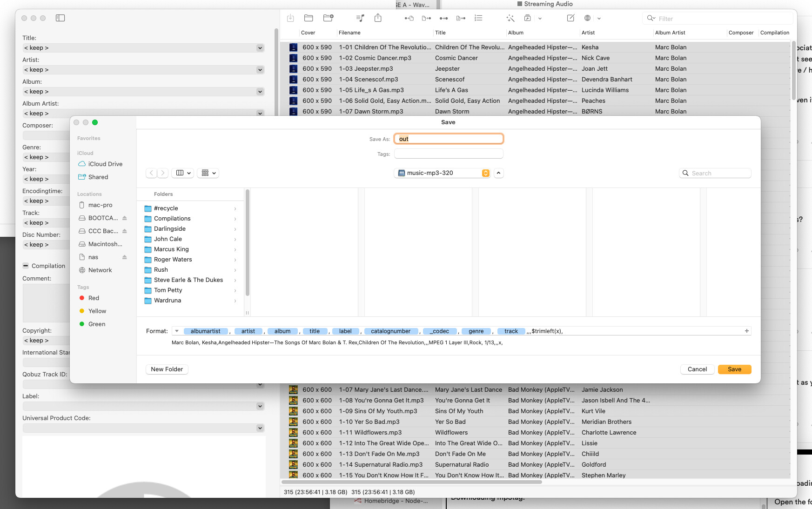Click the auto-numbering list icon
This screenshot has width=812, height=509.
click(478, 18)
